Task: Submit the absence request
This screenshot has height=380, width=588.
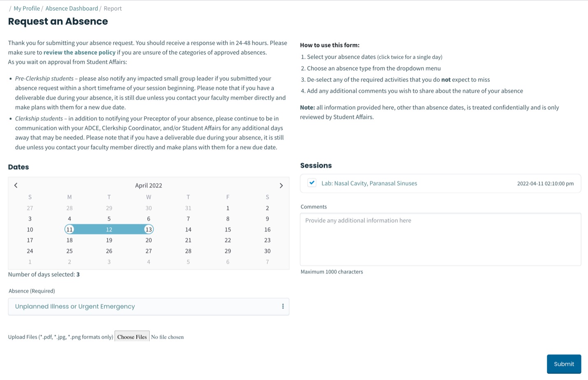Action: click(x=564, y=364)
